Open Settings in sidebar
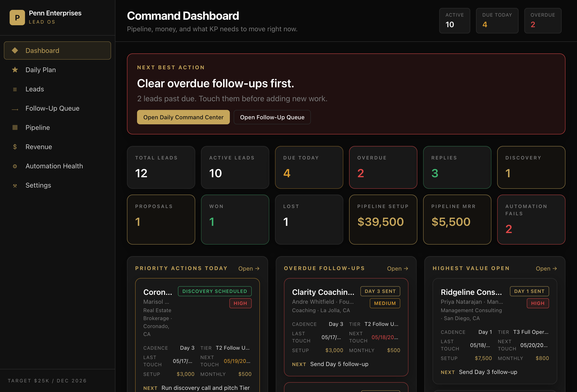Image resolution: width=577 pixels, height=392 pixels. [57, 185]
